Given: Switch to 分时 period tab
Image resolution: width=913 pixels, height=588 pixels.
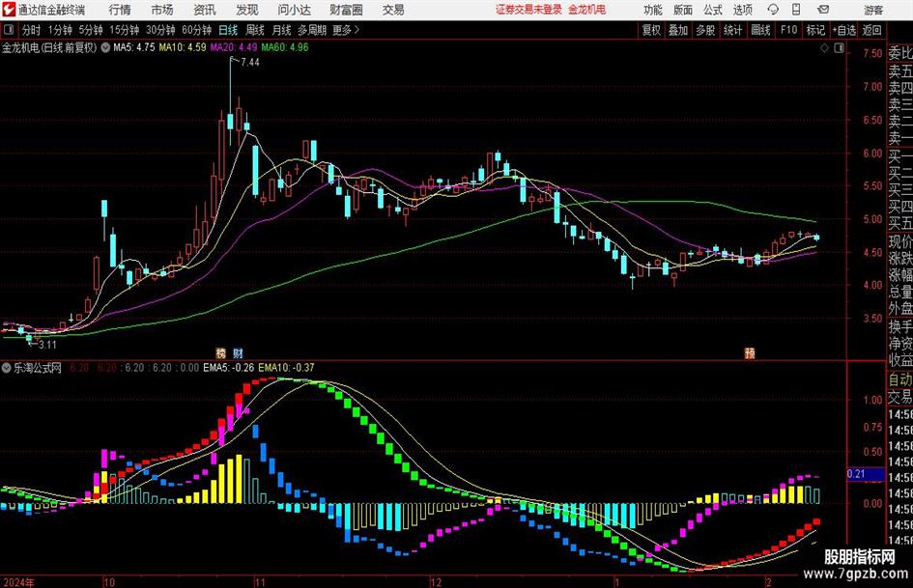Looking at the screenshot, I should point(32,30).
